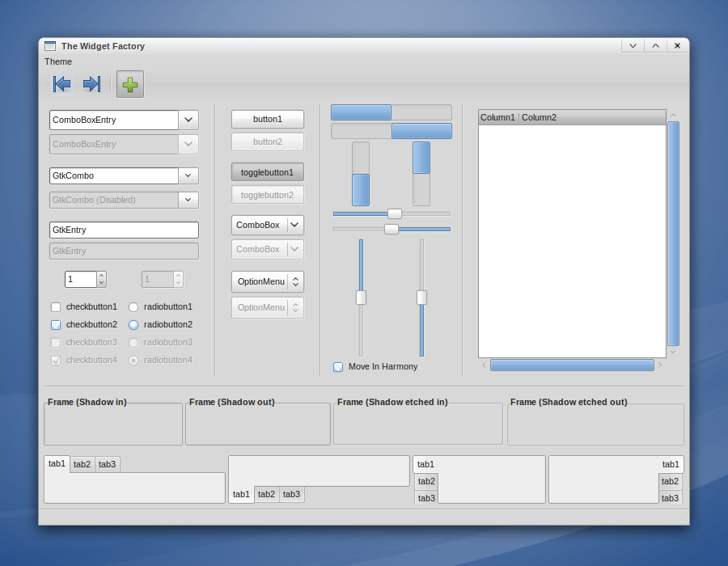Toggle the checkbutton2 checkbox
The height and width of the screenshot is (566, 728).
pos(56,325)
